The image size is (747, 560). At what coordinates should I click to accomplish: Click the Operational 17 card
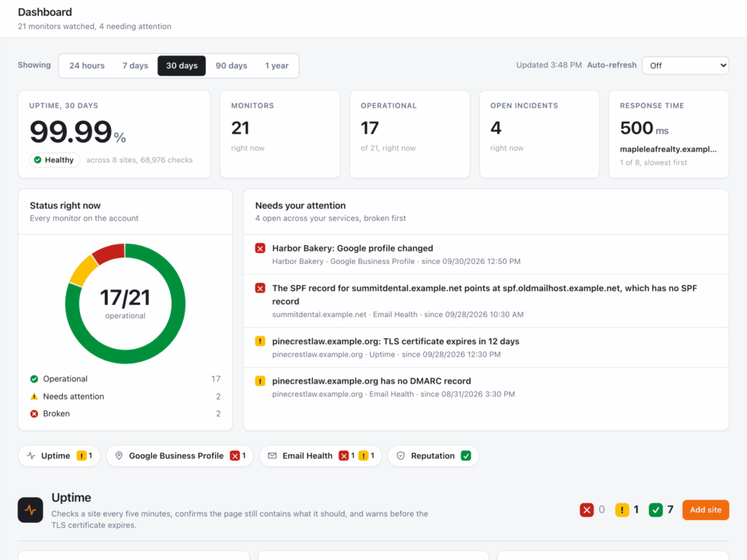pyautogui.click(x=410, y=134)
